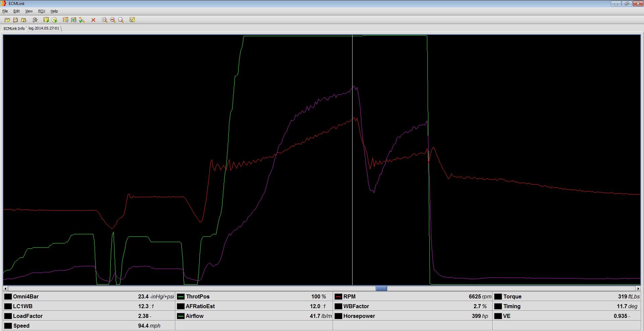Click the 94.4 mph value
The image size is (644, 331).
point(149,326)
